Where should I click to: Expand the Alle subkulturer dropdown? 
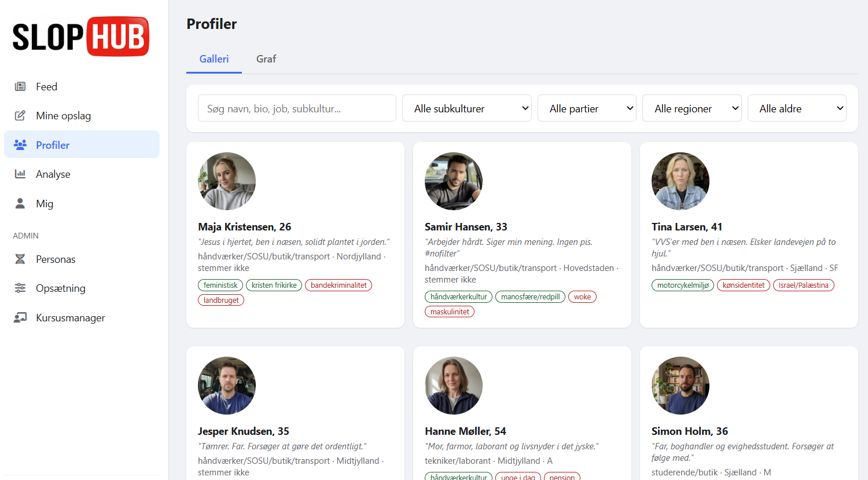coord(466,108)
